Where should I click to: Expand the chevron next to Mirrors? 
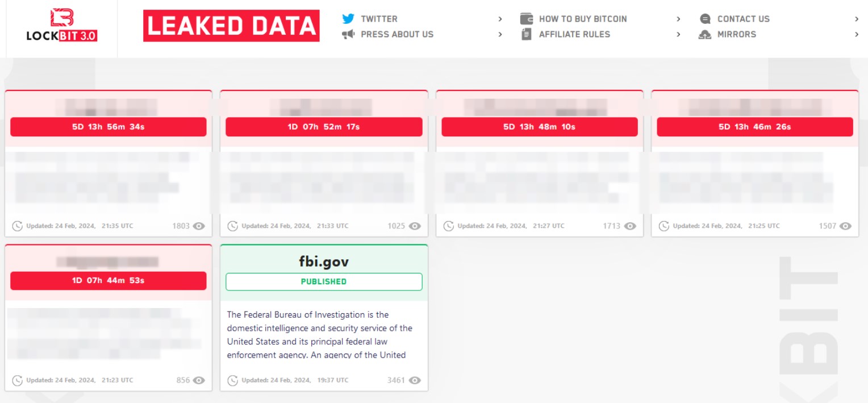[x=857, y=35]
